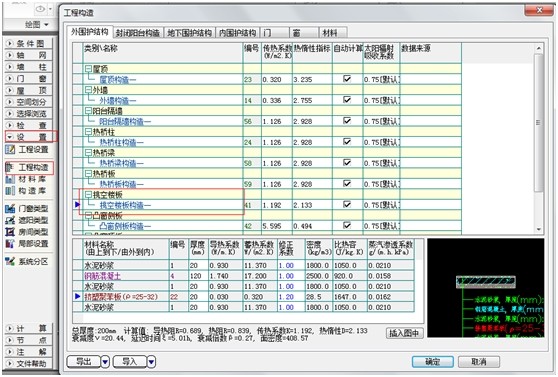Click construction preview thumbnail
Image resolution: width=558 pixels, height=377 pixels.
tap(485, 288)
